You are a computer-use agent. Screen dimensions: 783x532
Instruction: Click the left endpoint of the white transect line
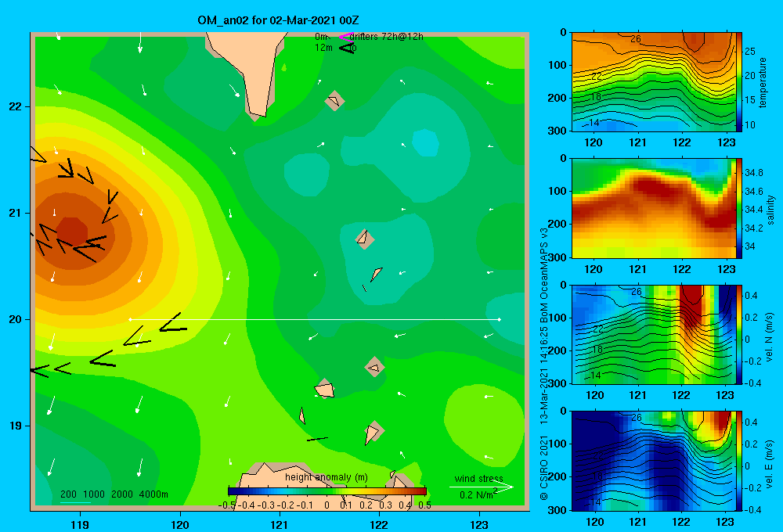[130, 319]
